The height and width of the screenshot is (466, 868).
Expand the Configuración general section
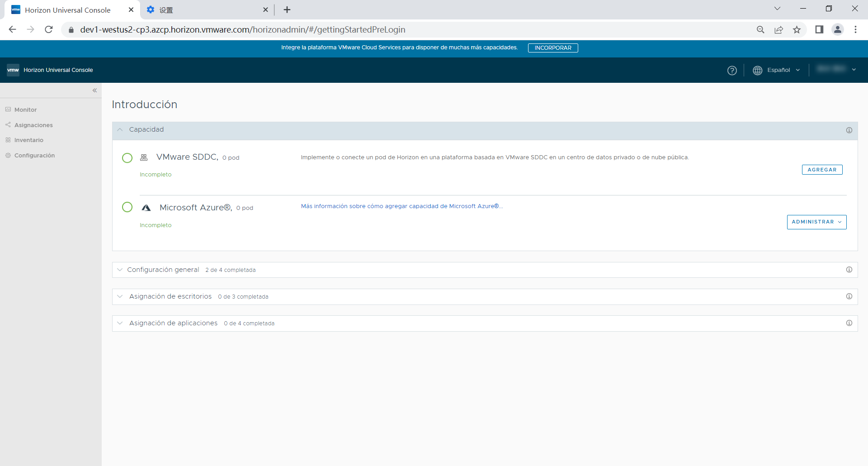tap(120, 270)
